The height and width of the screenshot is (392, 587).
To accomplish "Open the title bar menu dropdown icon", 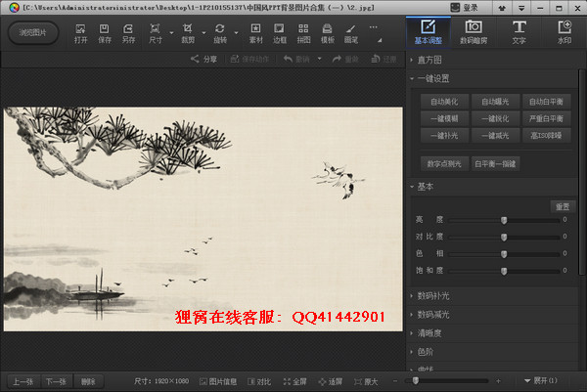I will pyautogui.click(x=521, y=8).
